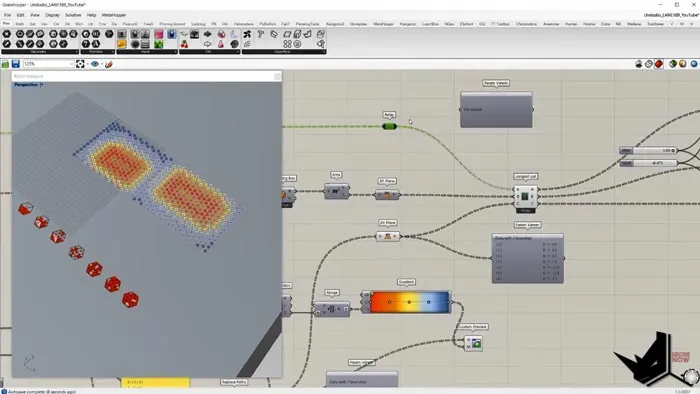
Task: Click the lower number slider
Action: [648, 163]
